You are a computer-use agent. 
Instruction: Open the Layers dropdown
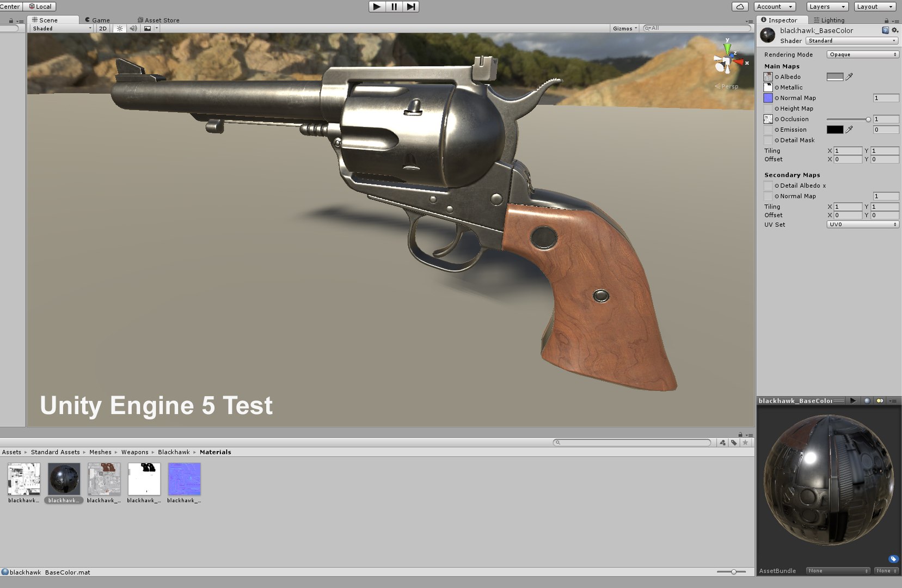click(x=827, y=7)
